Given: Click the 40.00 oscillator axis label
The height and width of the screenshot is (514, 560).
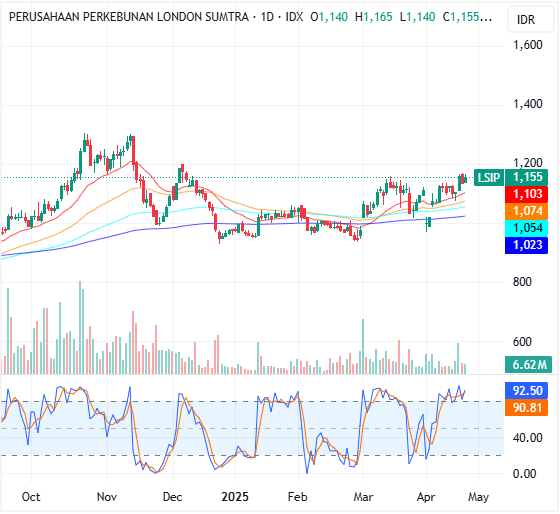Looking at the screenshot, I should pyautogui.click(x=528, y=438).
